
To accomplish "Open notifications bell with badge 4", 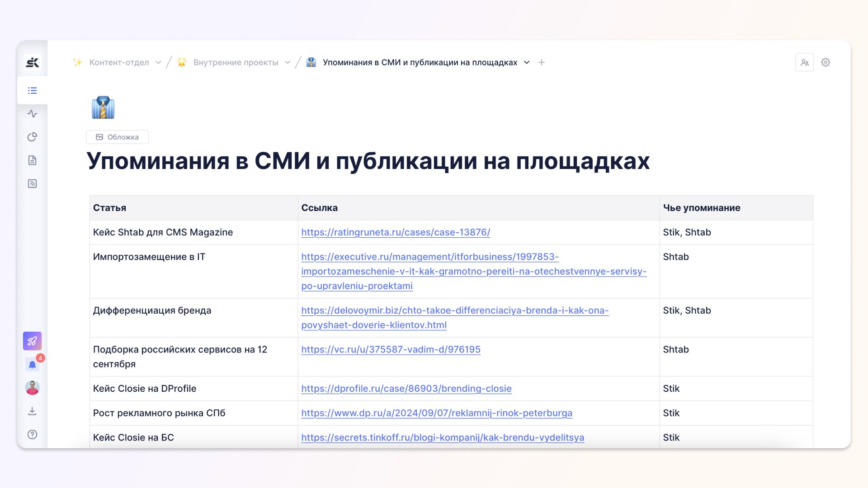I will click(x=33, y=364).
